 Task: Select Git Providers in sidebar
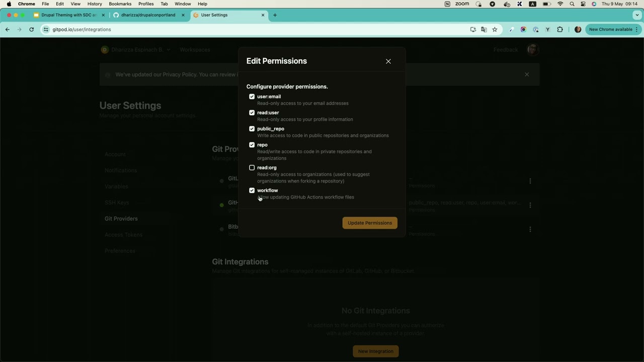click(x=121, y=219)
